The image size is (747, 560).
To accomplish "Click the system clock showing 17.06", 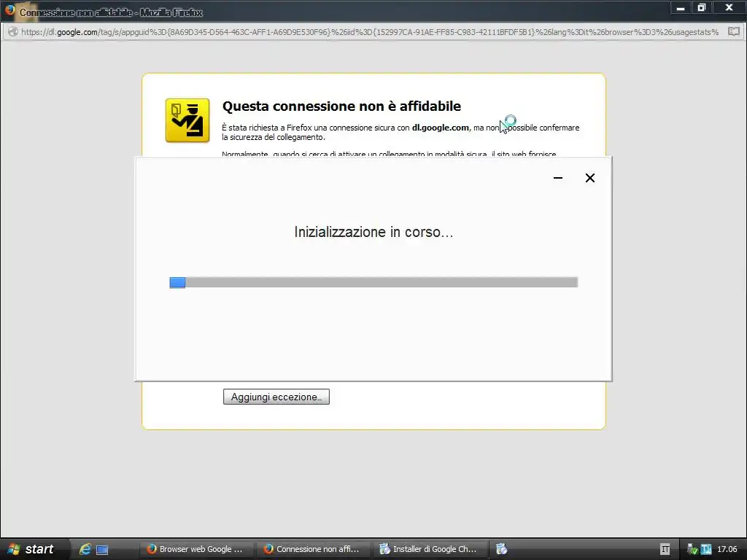I will (x=727, y=549).
